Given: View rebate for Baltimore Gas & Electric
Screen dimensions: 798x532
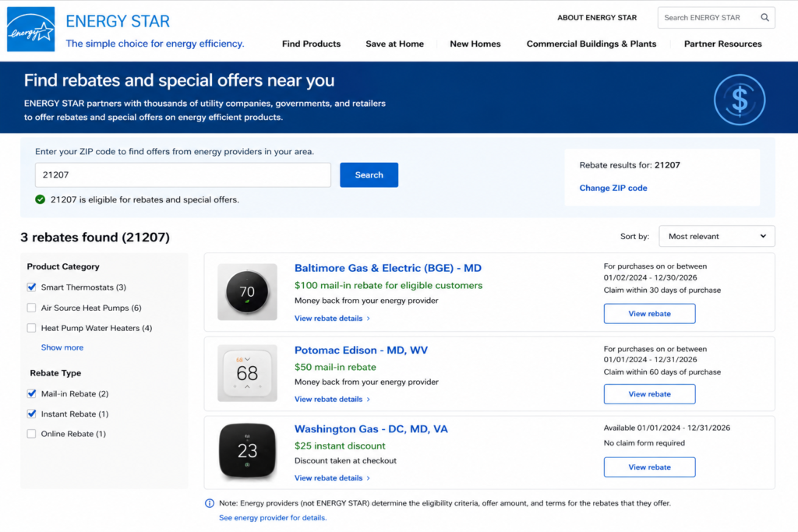Looking at the screenshot, I should tap(649, 314).
